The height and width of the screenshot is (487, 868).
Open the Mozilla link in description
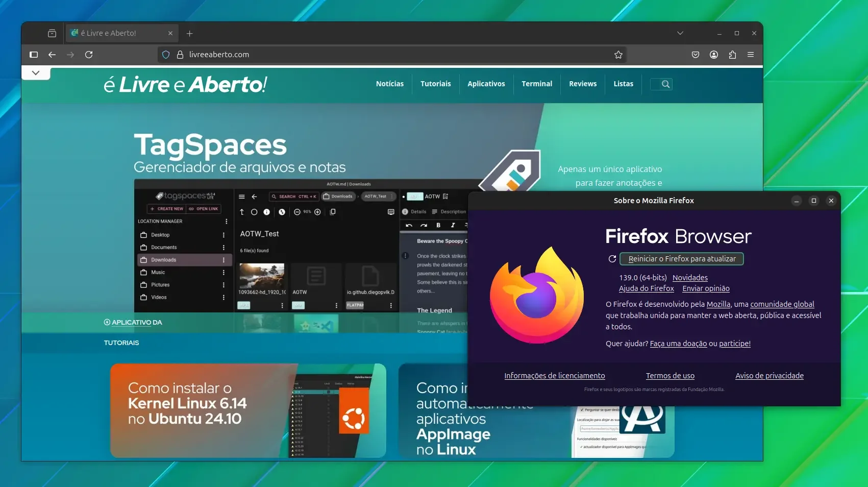click(x=718, y=304)
